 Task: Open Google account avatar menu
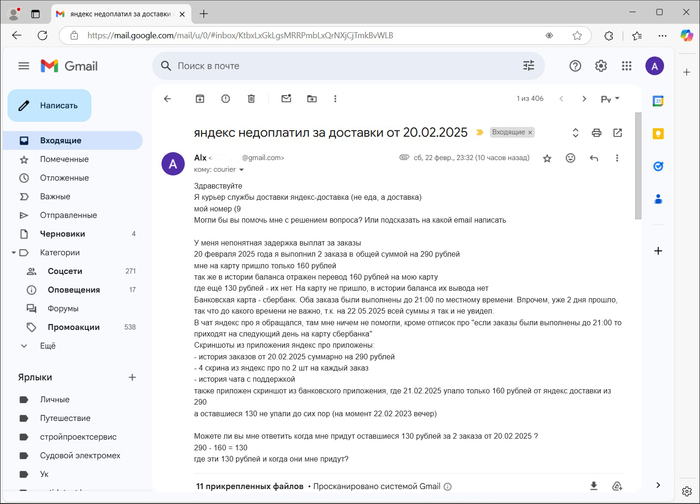tap(654, 66)
